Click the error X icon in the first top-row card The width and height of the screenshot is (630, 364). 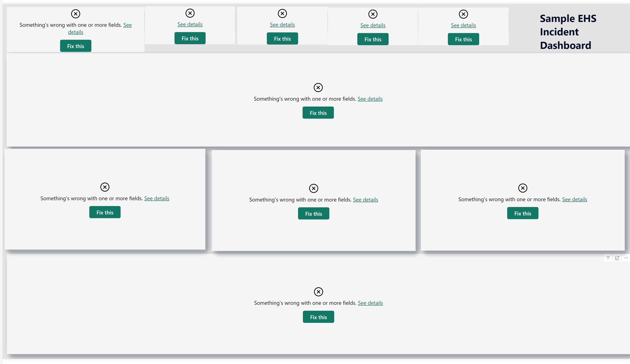tap(76, 14)
